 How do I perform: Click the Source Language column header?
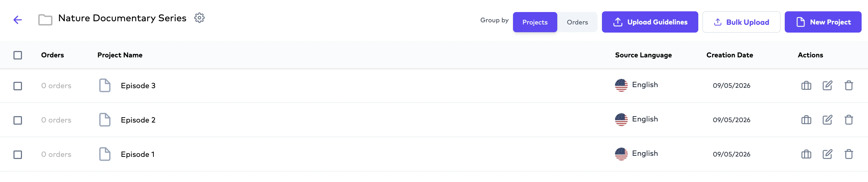(643, 55)
